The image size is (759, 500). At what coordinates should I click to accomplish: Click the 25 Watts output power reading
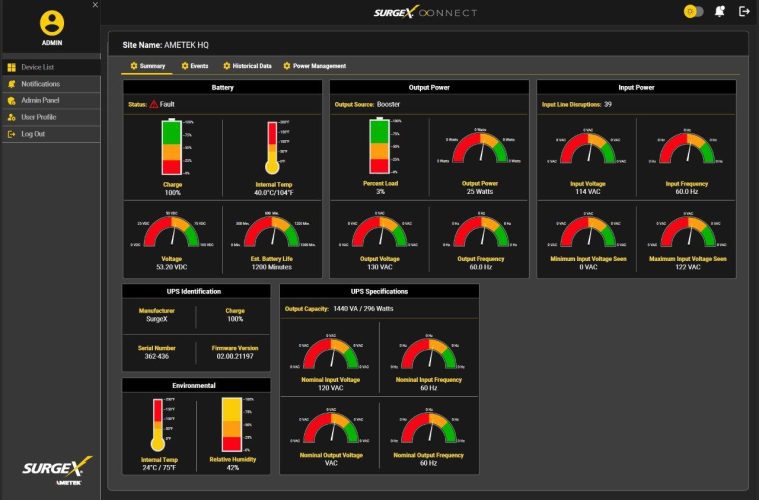click(480, 192)
